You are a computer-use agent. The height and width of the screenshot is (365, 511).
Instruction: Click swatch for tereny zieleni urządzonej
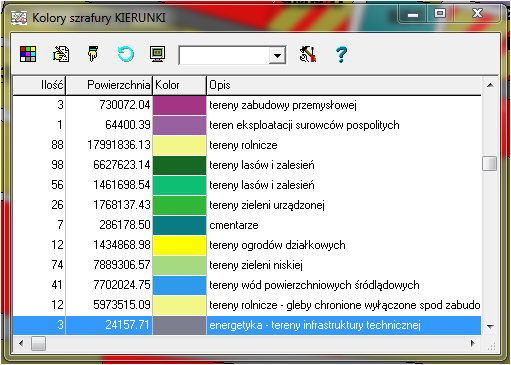pos(179,205)
